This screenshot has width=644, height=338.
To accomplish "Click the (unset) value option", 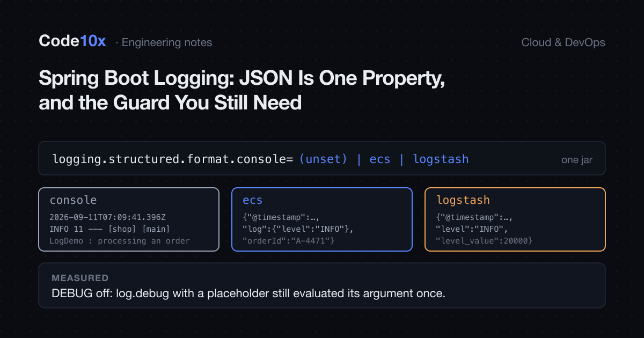I will [x=323, y=159].
